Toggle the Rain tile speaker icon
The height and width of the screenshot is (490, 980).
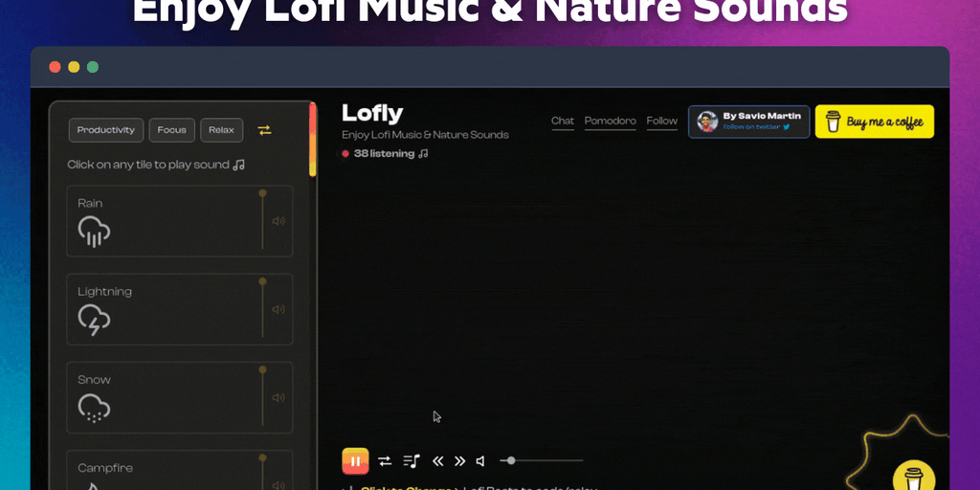point(278,221)
